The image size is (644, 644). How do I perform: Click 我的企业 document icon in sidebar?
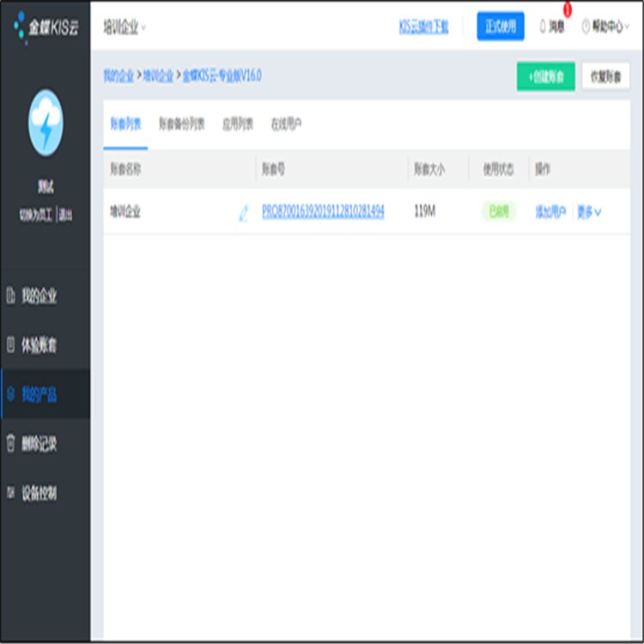click(10, 295)
